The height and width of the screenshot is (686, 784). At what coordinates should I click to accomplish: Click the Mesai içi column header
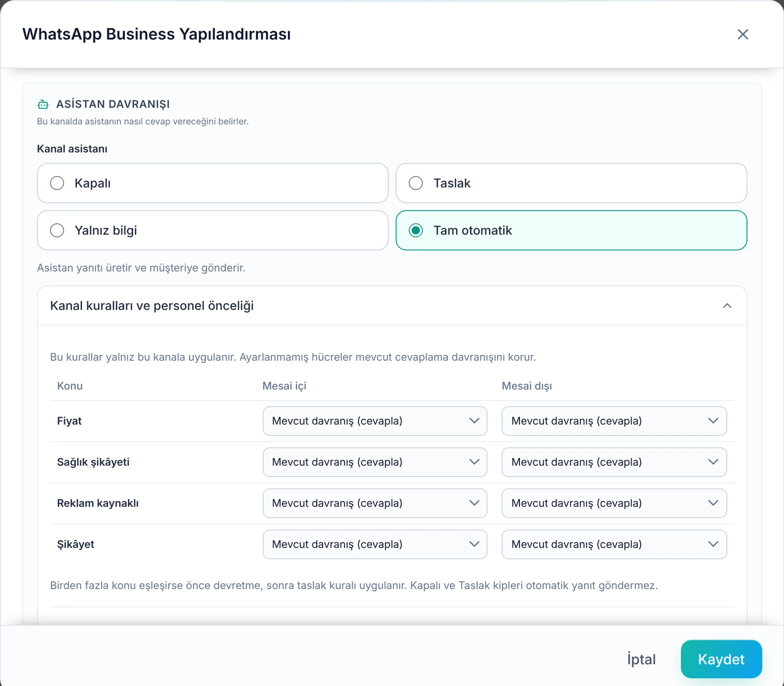pos(284,386)
